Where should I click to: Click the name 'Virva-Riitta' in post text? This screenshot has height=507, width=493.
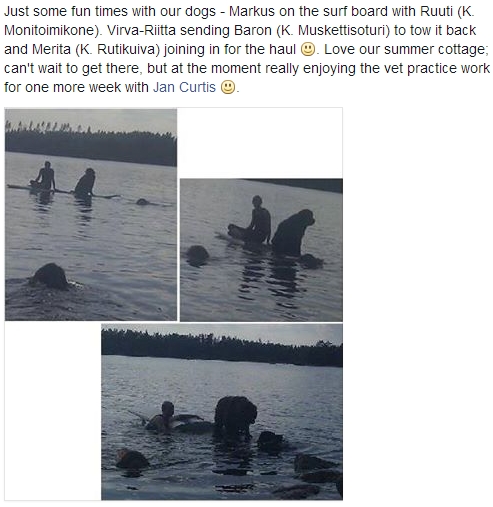click(141, 30)
